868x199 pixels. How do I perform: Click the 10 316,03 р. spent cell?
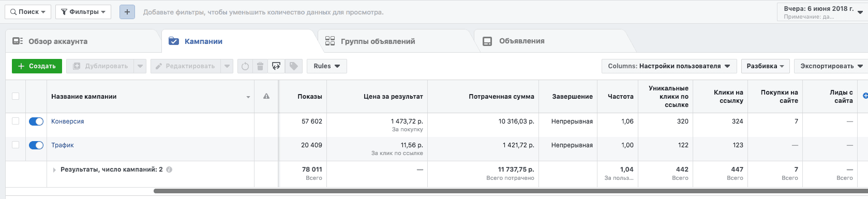[516, 121]
